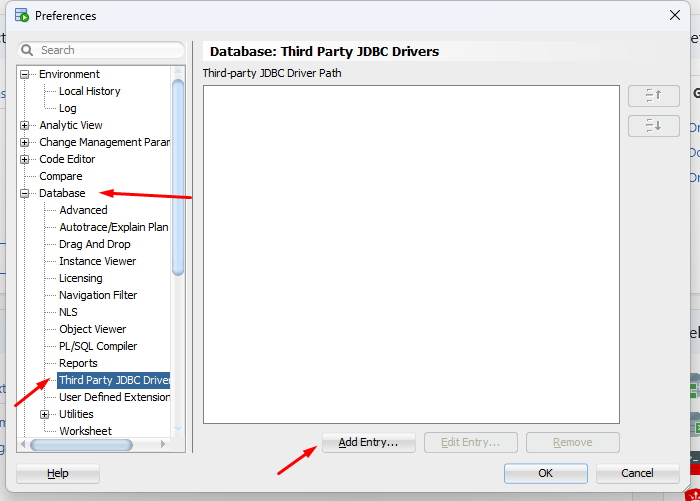This screenshot has height=501, width=700.
Task: Expand the Utilities node
Action: click(44, 414)
